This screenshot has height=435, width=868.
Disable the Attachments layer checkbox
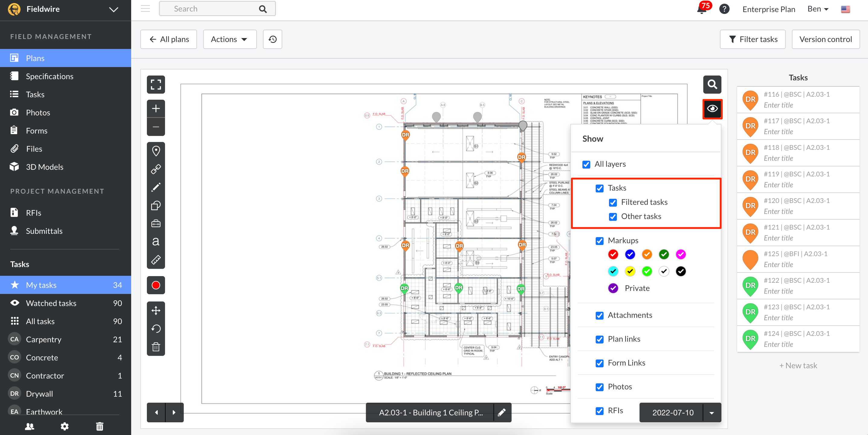click(600, 315)
